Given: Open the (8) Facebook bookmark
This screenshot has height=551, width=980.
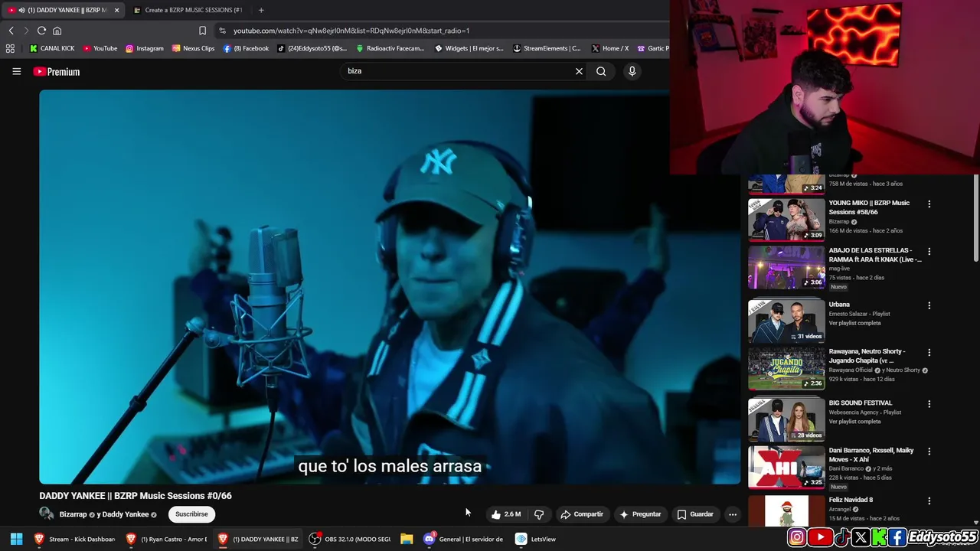Looking at the screenshot, I should tap(246, 48).
